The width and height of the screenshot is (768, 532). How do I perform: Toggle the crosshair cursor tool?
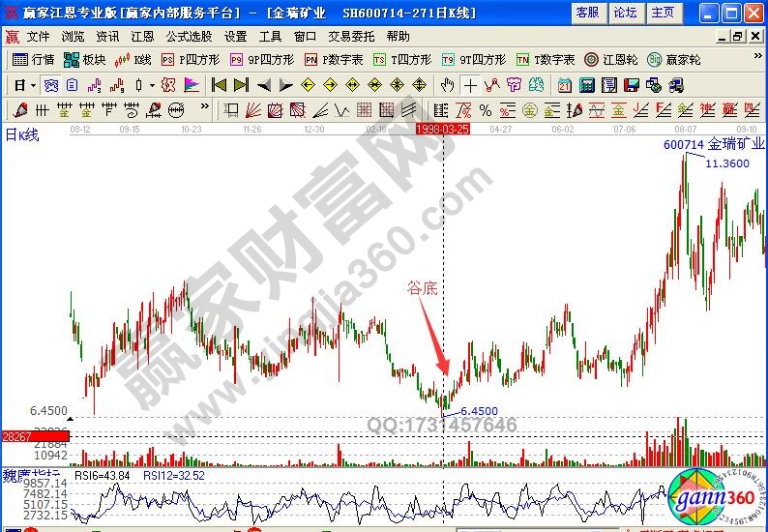[x=470, y=84]
